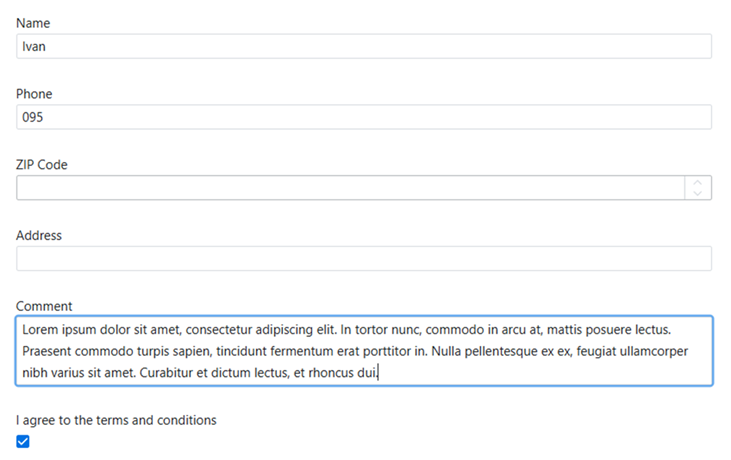The image size is (731, 460).
Task: Place cursor on 'Praesent' in the comment
Action: (x=47, y=351)
